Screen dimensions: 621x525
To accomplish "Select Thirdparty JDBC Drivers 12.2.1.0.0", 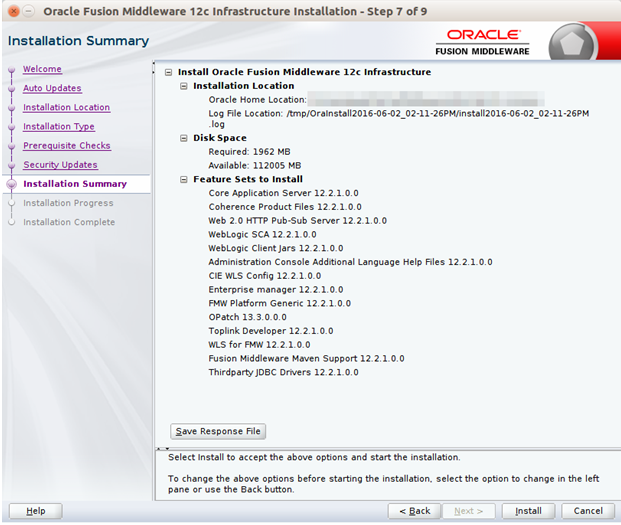I will point(284,373).
